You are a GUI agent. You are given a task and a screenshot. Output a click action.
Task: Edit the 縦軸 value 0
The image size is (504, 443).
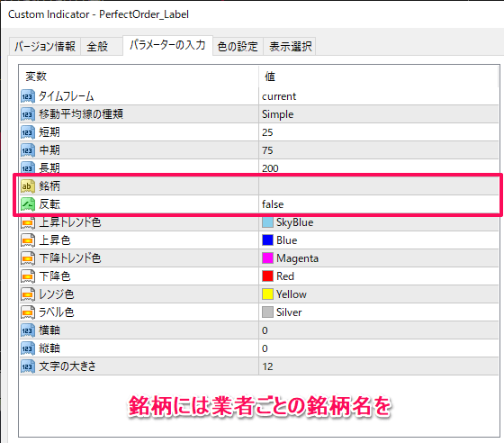[x=265, y=348]
